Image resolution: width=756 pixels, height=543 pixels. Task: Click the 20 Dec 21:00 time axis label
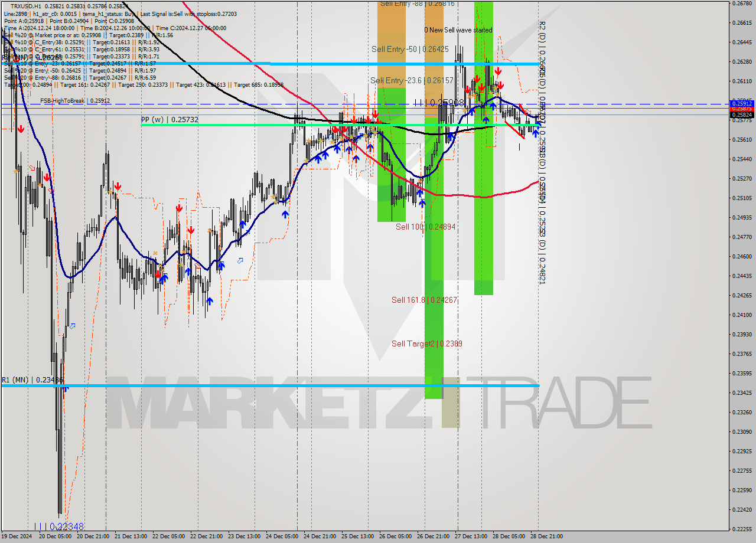[93, 537]
